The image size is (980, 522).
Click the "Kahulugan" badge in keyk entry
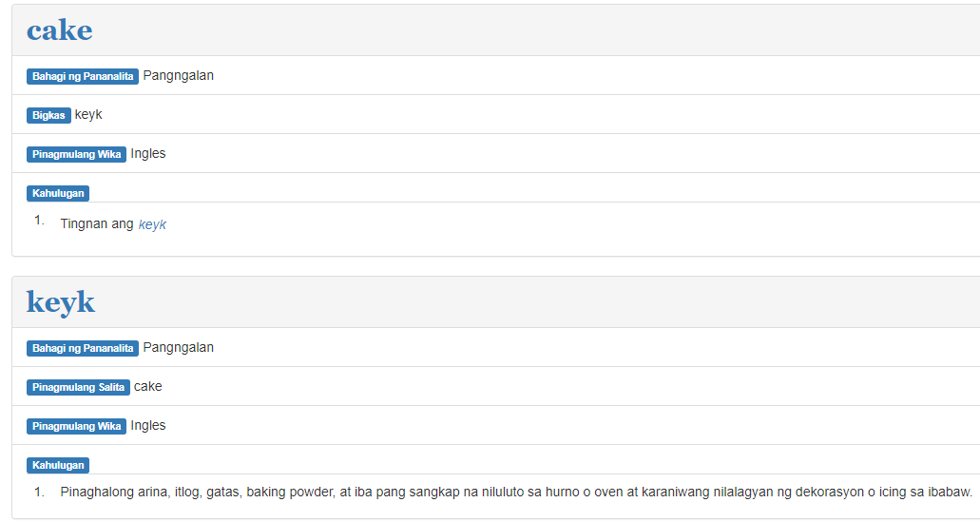[x=58, y=465]
